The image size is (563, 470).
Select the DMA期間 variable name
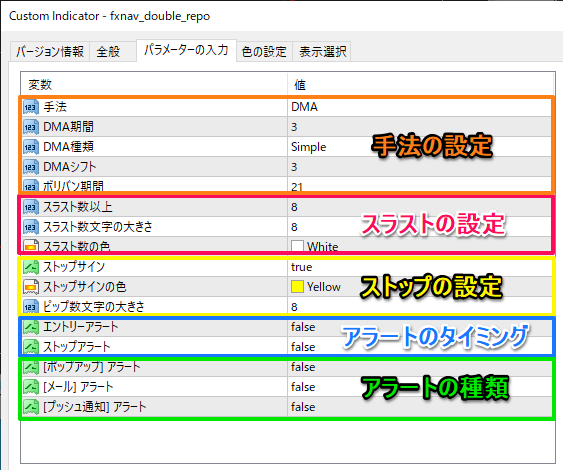68,127
